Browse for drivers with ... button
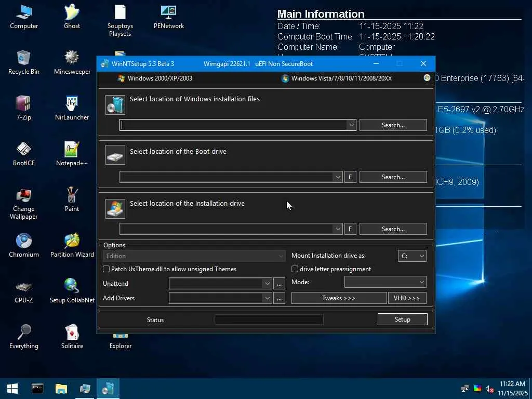The width and height of the screenshot is (532, 399). coord(279,298)
